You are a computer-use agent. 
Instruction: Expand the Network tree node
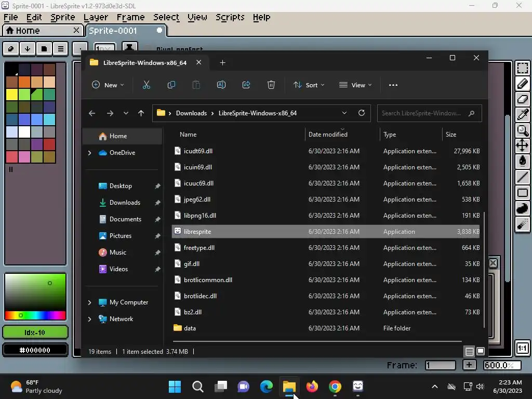[x=89, y=319]
